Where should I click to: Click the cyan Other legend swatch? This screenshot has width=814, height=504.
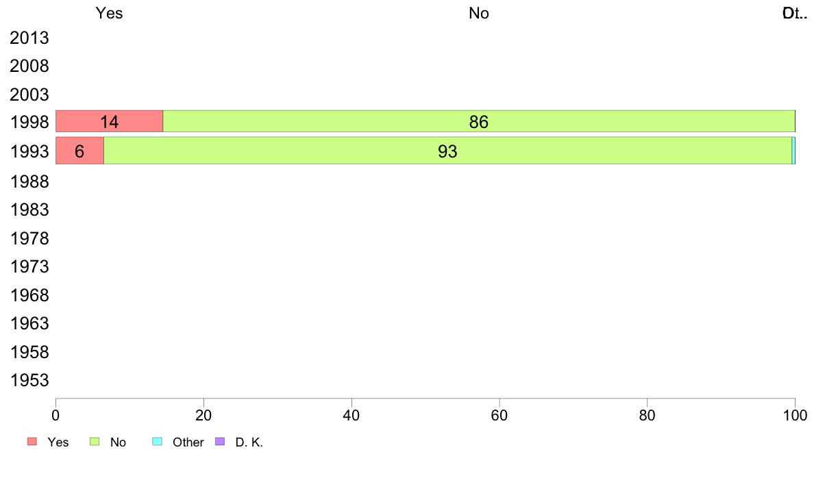157,442
